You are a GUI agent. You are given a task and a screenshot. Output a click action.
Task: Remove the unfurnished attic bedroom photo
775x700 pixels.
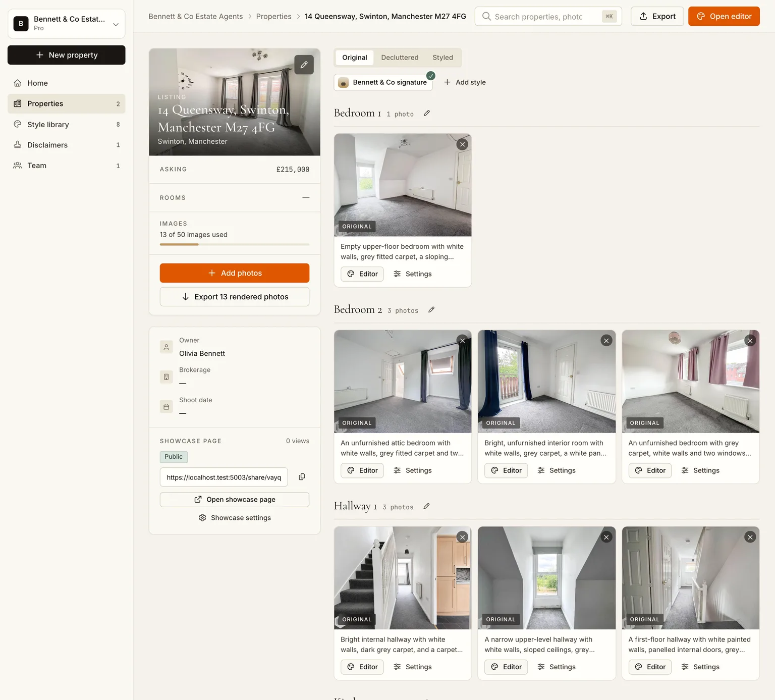pyautogui.click(x=462, y=341)
